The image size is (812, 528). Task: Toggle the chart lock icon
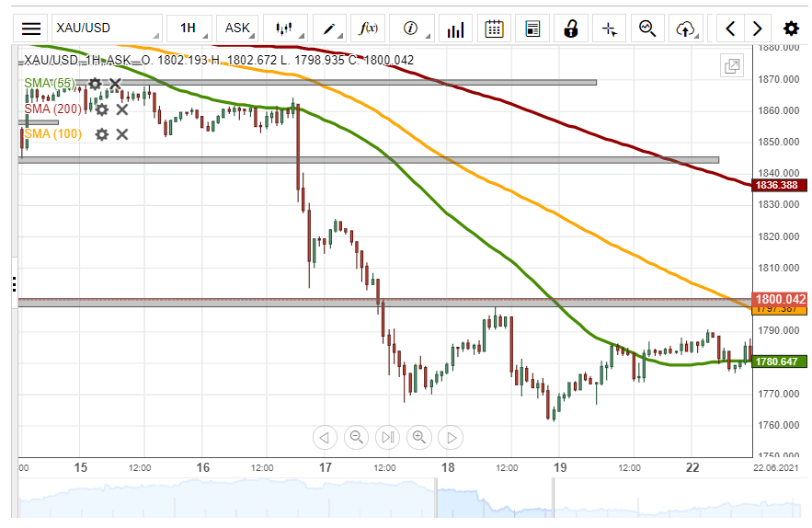[x=570, y=29]
